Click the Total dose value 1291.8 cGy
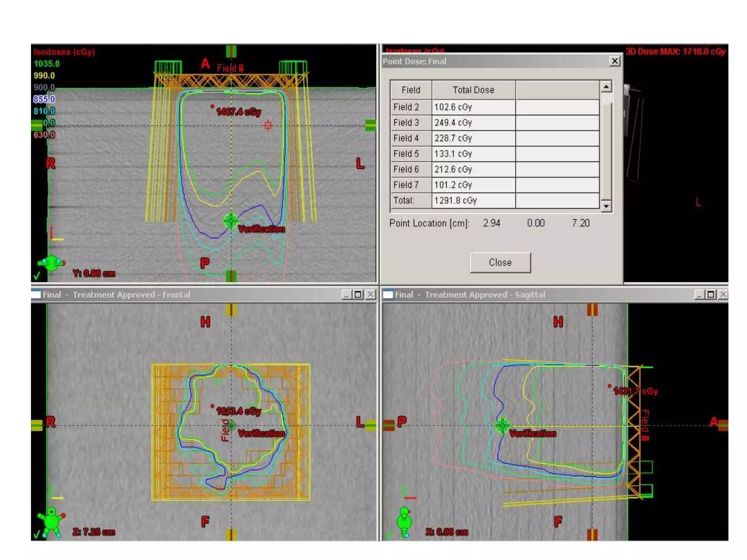The height and width of the screenshot is (560, 747). (x=473, y=201)
